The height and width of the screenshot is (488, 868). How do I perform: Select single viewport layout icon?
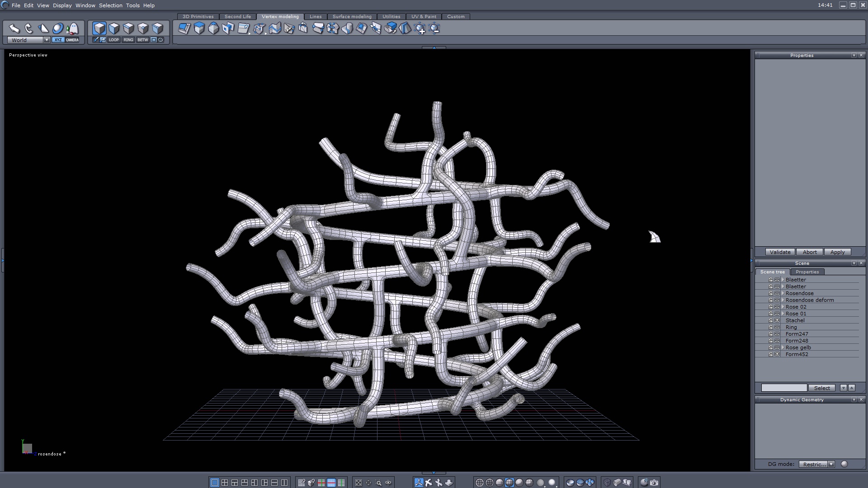(x=214, y=483)
